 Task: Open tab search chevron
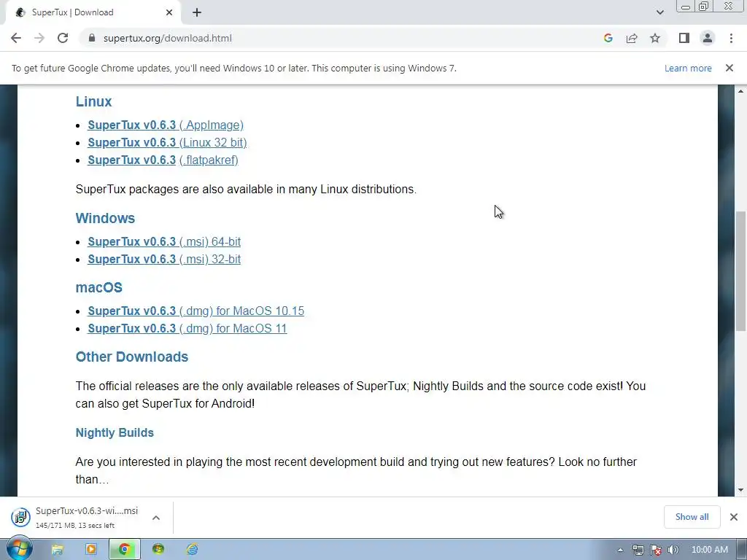659,12
